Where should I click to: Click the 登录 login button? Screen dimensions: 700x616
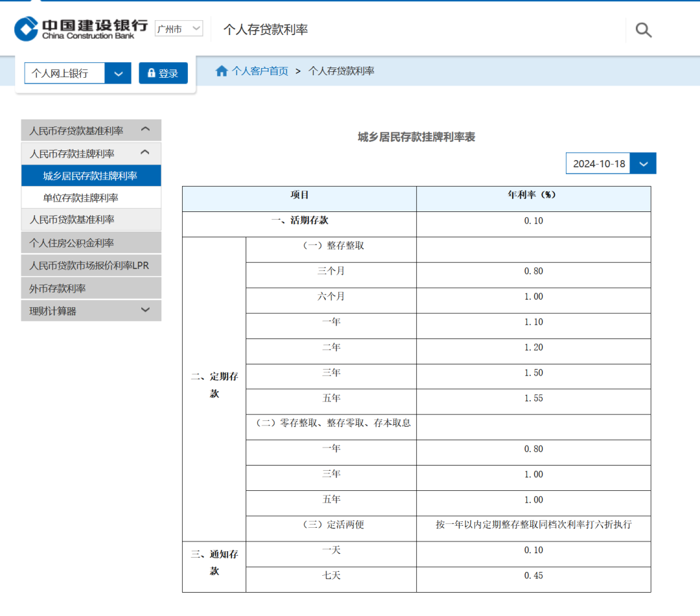163,73
